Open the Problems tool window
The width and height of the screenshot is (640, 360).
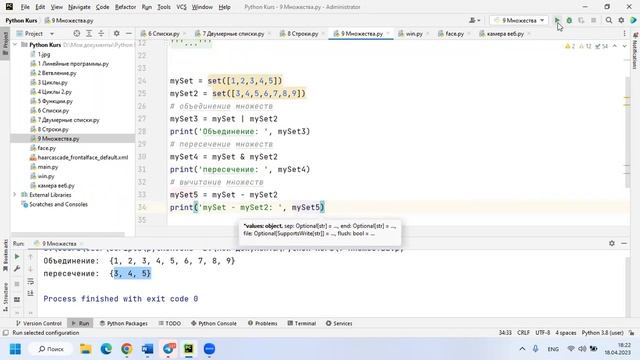[262, 323]
